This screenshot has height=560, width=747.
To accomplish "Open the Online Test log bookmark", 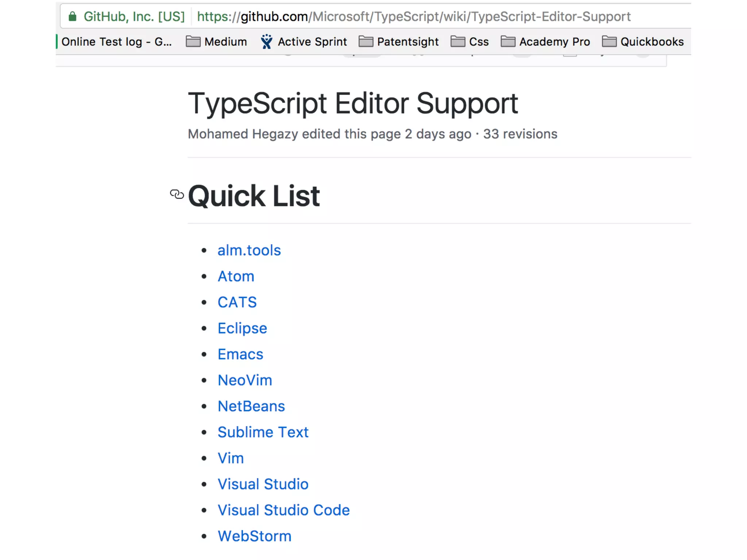I will (x=114, y=42).
